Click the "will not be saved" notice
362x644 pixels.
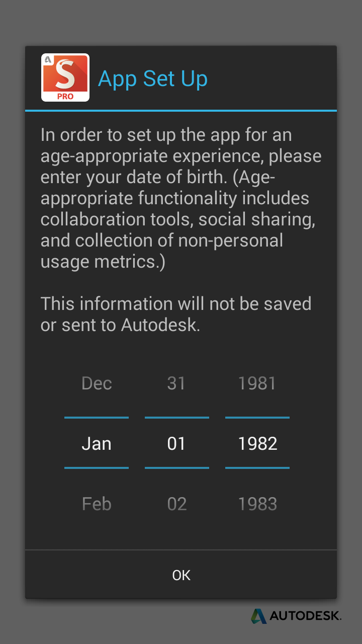pos(176,314)
